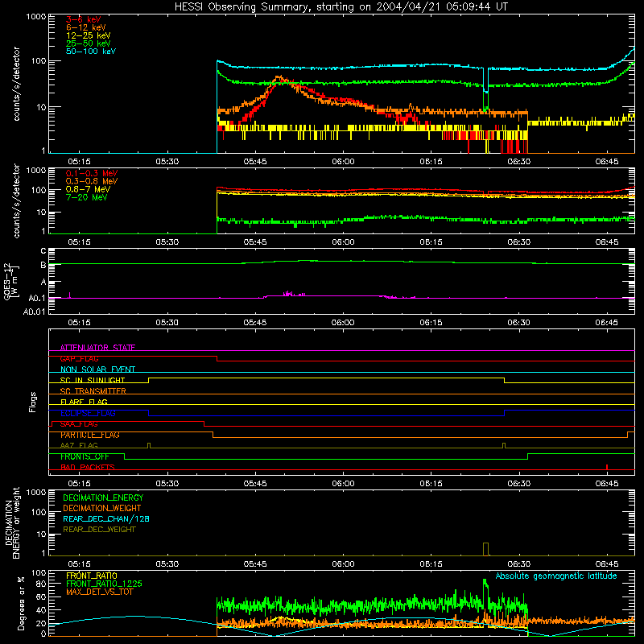Select the AAZ_FLAG label
644x644 pixels.
79,445
